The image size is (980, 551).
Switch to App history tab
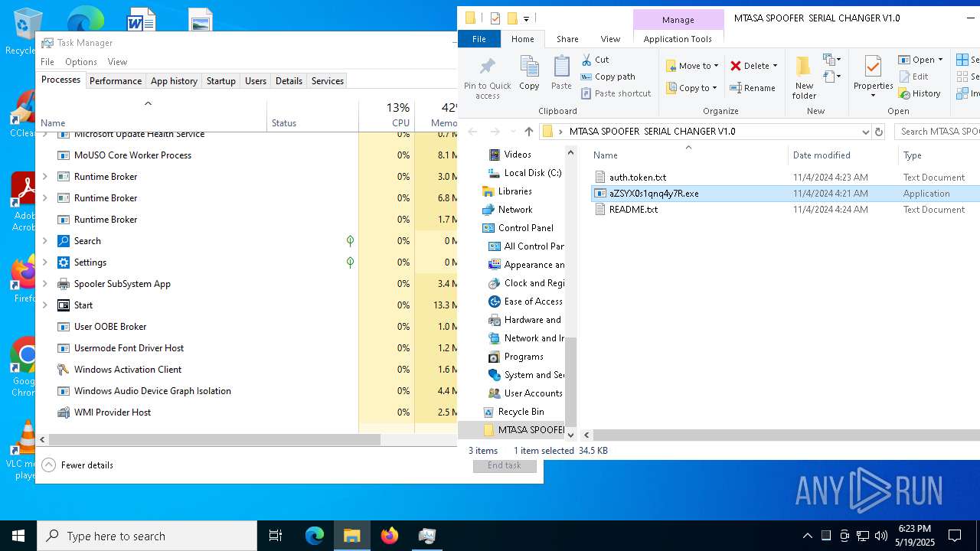[174, 81]
